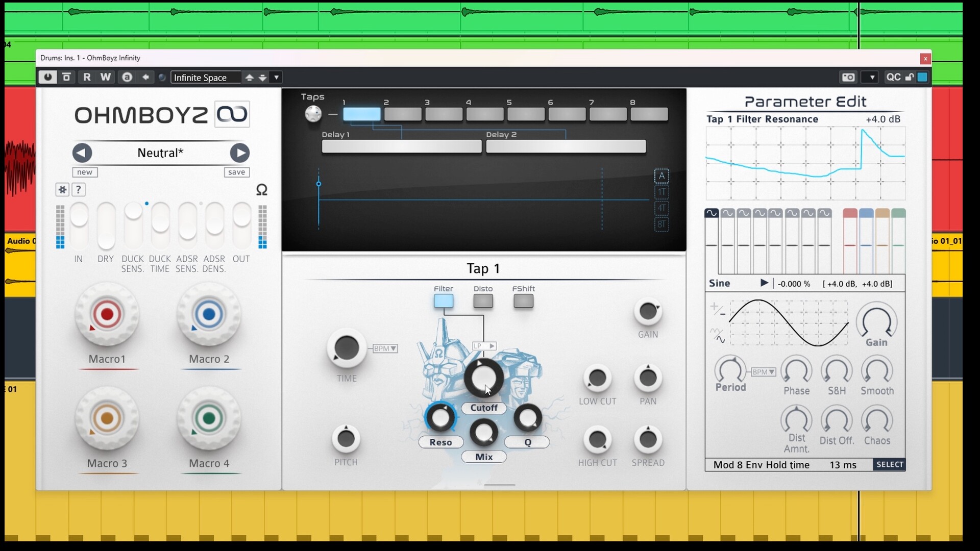Image resolution: width=980 pixels, height=551 pixels.
Task: Enable Read automation (R) button
Action: click(x=87, y=77)
